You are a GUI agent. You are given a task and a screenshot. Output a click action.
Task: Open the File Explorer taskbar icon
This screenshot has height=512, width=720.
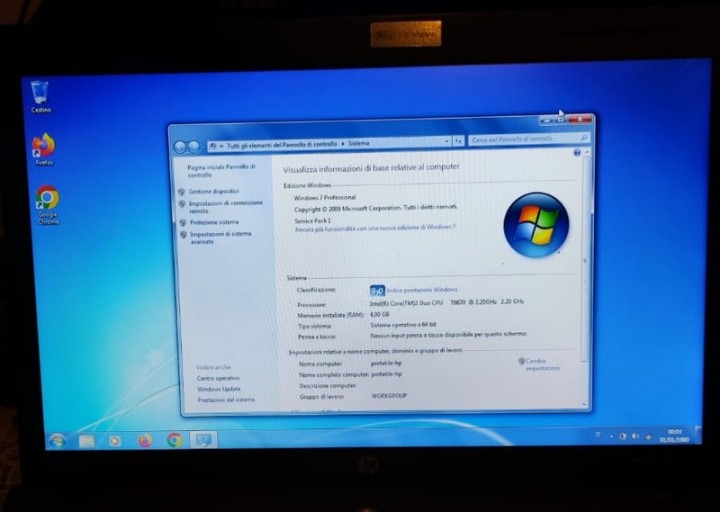point(86,441)
